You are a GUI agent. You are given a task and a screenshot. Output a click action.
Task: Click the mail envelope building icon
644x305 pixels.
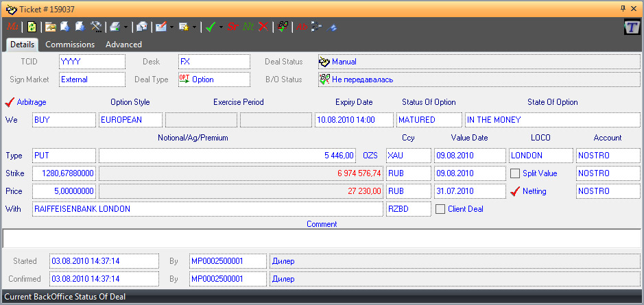tap(142, 27)
